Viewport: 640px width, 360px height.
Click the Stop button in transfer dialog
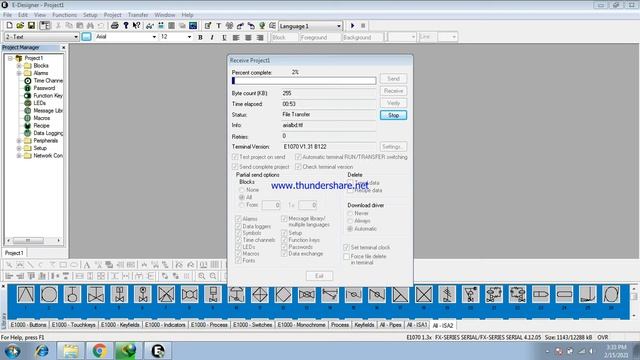pyautogui.click(x=393, y=115)
